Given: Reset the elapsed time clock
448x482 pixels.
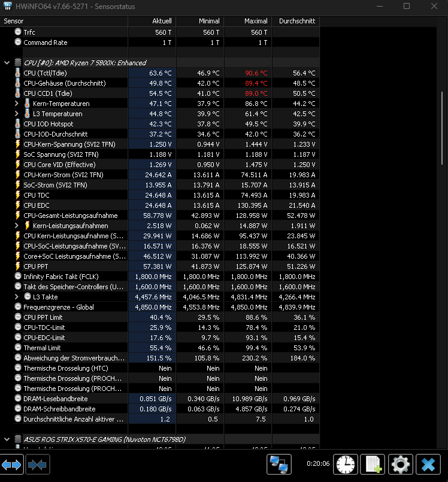Looking at the screenshot, I should tap(346, 464).
